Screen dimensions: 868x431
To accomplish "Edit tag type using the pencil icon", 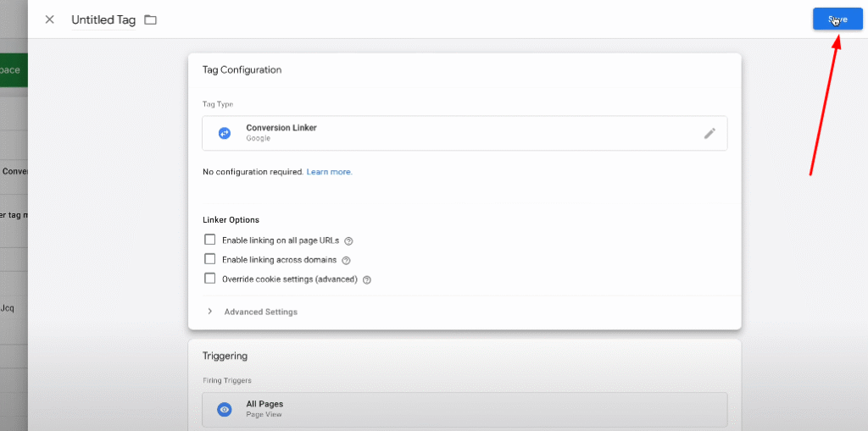I will click(709, 133).
